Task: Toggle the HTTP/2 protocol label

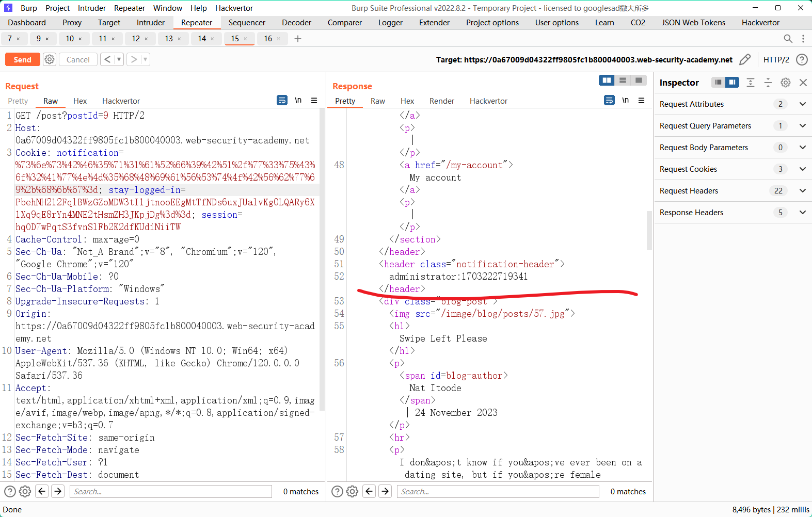Action: coord(776,59)
